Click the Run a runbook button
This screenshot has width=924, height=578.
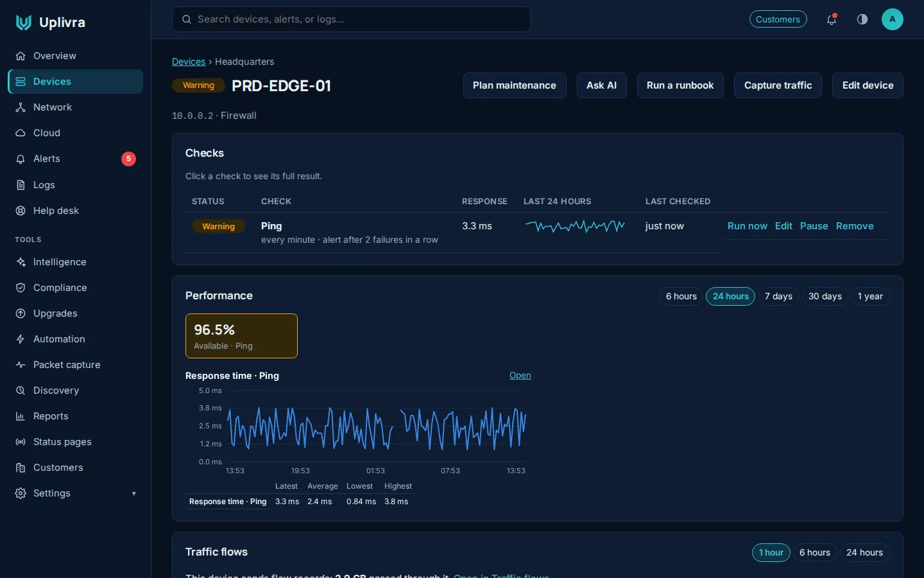(x=680, y=85)
